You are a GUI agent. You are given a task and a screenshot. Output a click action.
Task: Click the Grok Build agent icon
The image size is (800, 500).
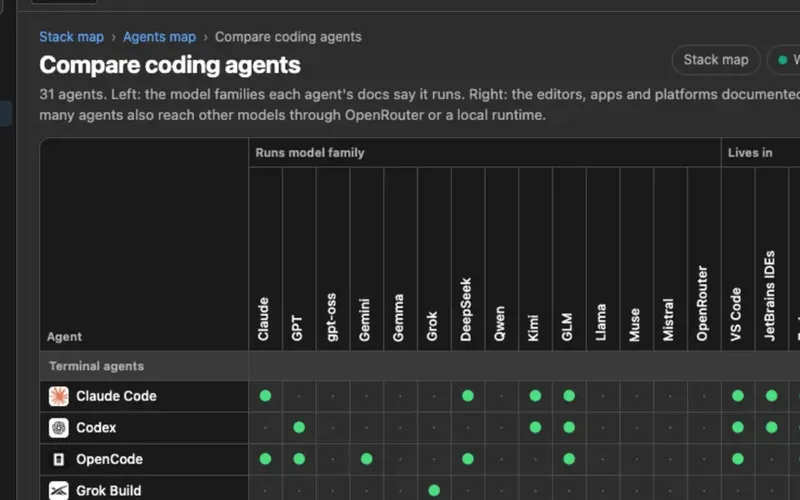coord(59,490)
